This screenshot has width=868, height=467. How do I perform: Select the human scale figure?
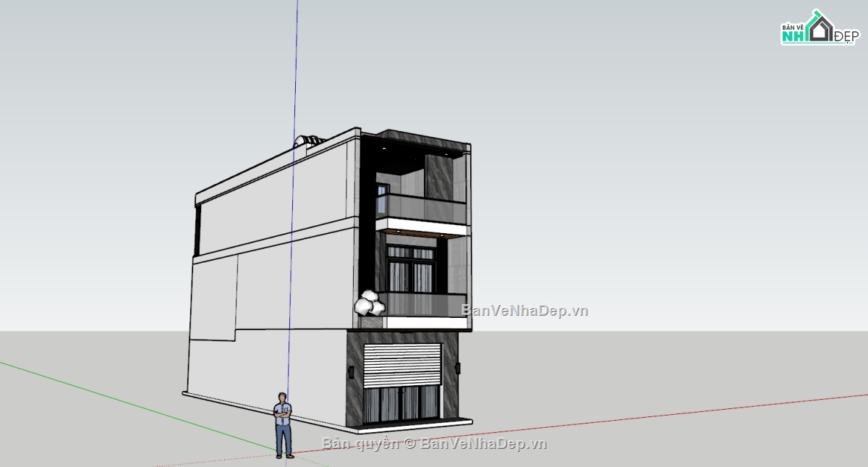click(x=283, y=425)
